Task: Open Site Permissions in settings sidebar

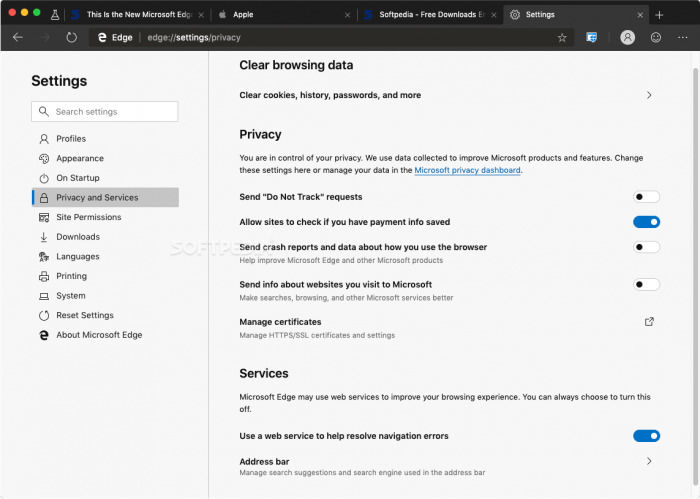Action: (88, 217)
